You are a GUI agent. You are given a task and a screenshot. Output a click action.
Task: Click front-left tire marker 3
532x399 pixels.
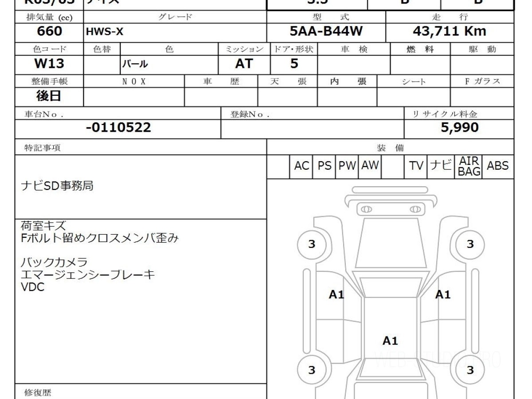coord(312,244)
